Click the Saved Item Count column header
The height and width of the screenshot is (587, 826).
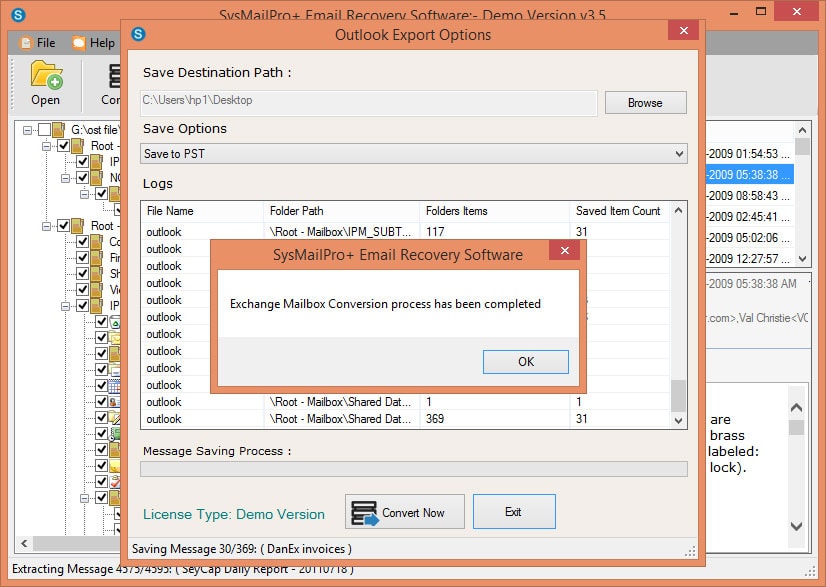(x=620, y=211)
